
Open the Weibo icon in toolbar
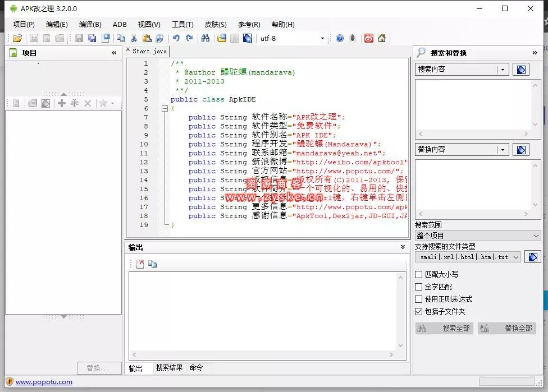[368, 38]
